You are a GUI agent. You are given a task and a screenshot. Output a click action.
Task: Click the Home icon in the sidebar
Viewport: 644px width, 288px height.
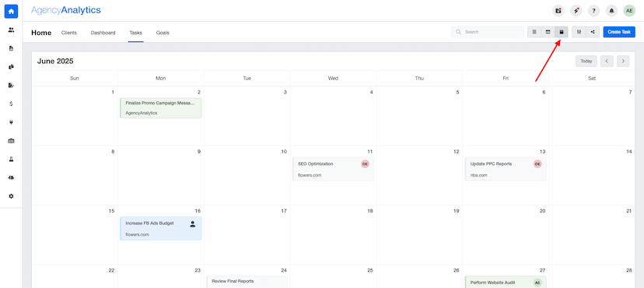click(x=11, y=12)
